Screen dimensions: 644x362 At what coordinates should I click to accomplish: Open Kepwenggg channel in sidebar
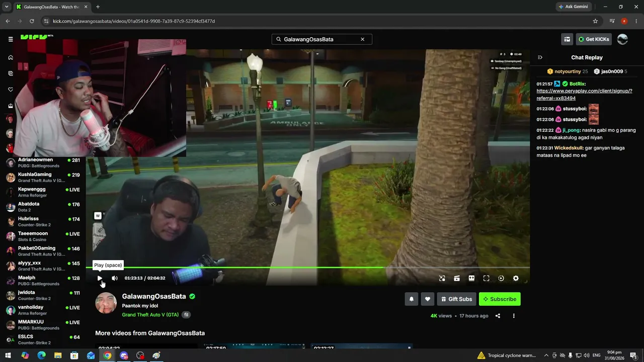(43, 192)
